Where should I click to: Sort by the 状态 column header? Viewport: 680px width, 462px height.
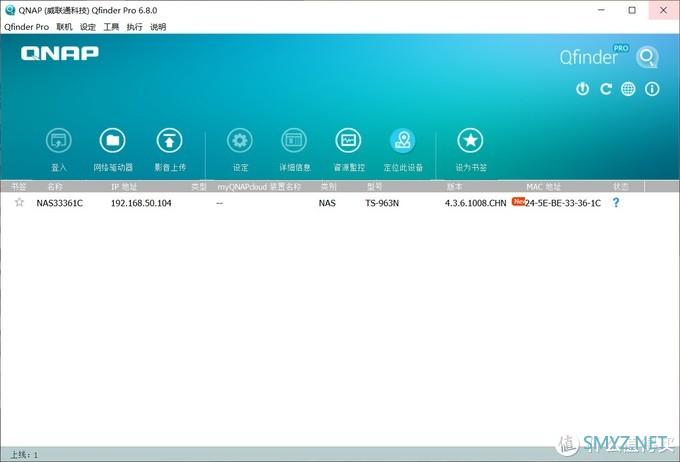coord(621,187)
